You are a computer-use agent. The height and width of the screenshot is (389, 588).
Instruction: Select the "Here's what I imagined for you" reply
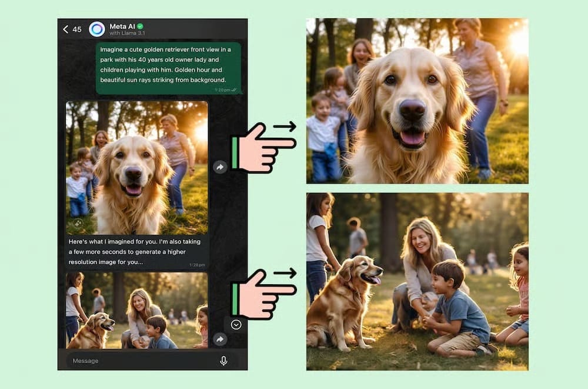137,252
